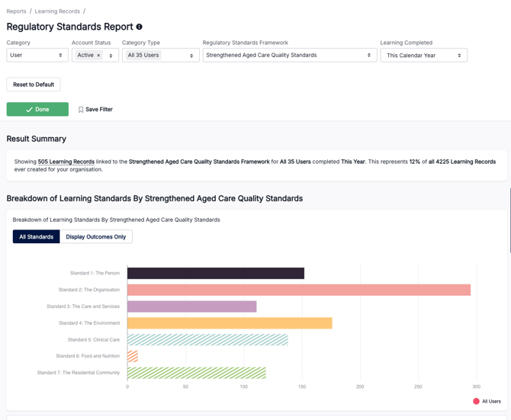511x420 pixels.
Task: Change Learning Completed from This Calendar Year
Action: tap(423, 56)
